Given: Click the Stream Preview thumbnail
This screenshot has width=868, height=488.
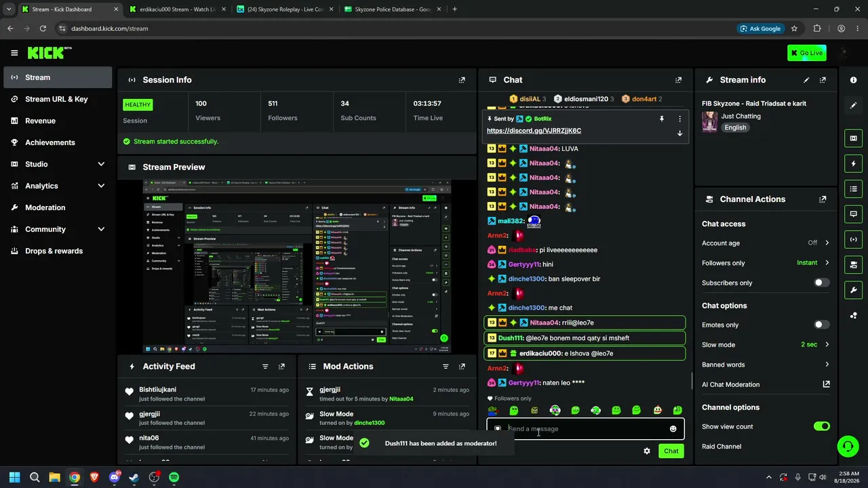Looking at the screenshot, I should [x=297, y=266].
